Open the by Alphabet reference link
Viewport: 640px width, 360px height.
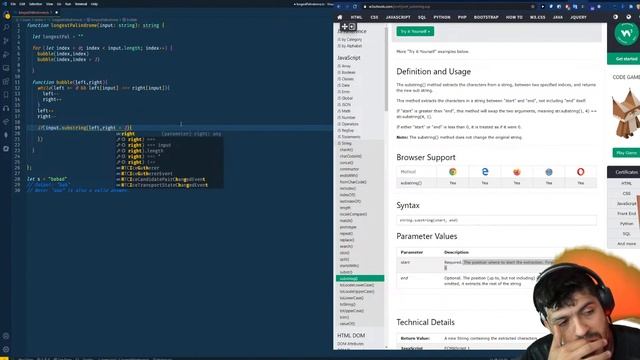(350, 46)
